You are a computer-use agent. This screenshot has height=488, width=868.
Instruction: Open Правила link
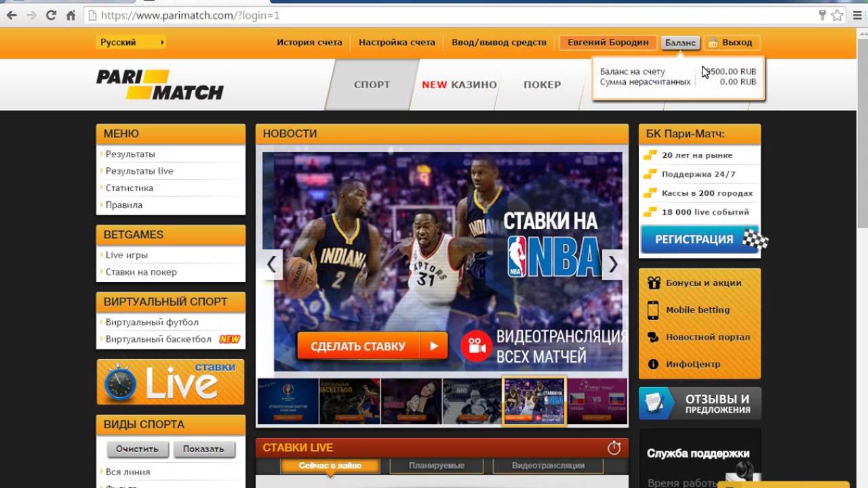tap(123, 205)
